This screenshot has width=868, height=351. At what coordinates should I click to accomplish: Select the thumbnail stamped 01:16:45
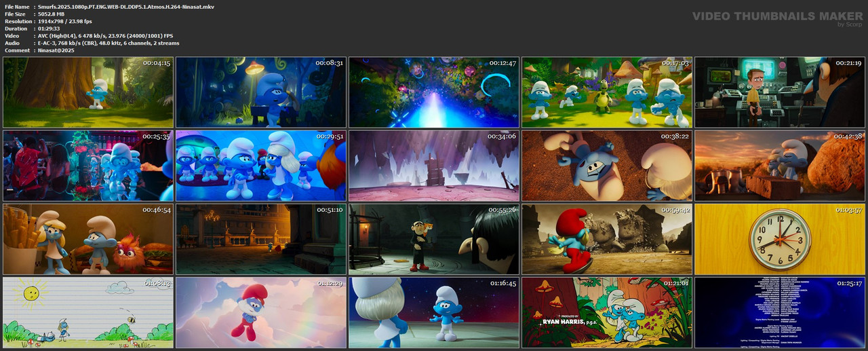(x=434, y=312)
